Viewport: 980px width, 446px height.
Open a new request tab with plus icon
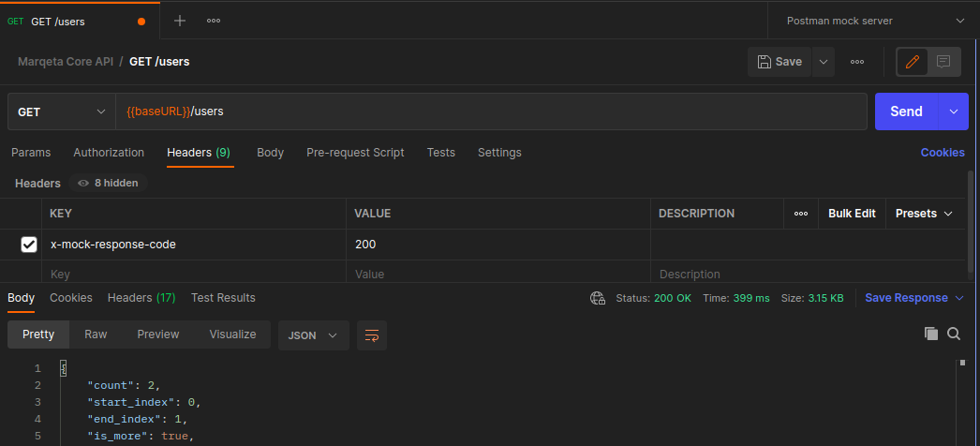click(180, 21)
